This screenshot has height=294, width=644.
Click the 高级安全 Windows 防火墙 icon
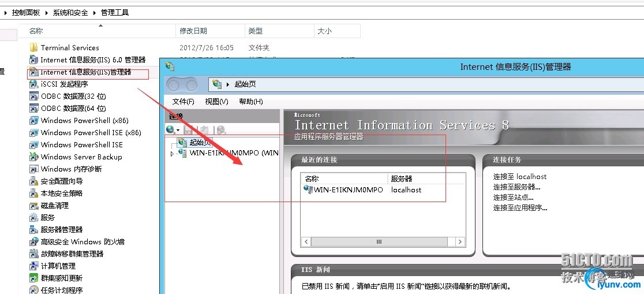click(34, 242)
